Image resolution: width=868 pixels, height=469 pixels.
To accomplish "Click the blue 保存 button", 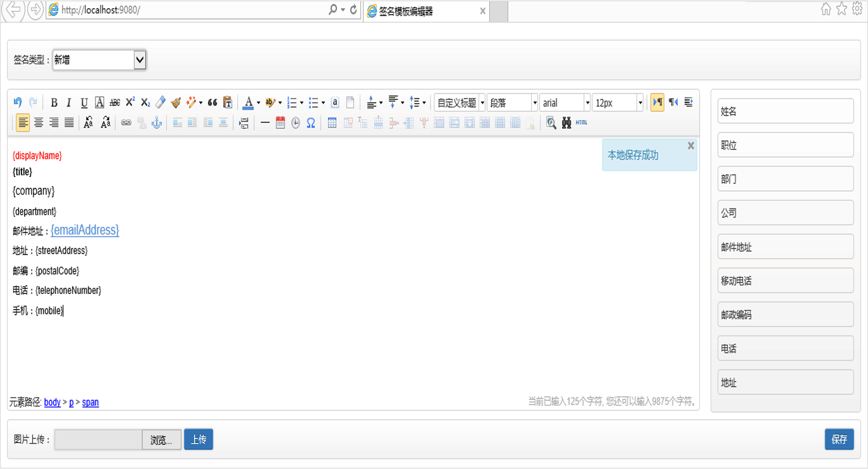I will (839, 439).
